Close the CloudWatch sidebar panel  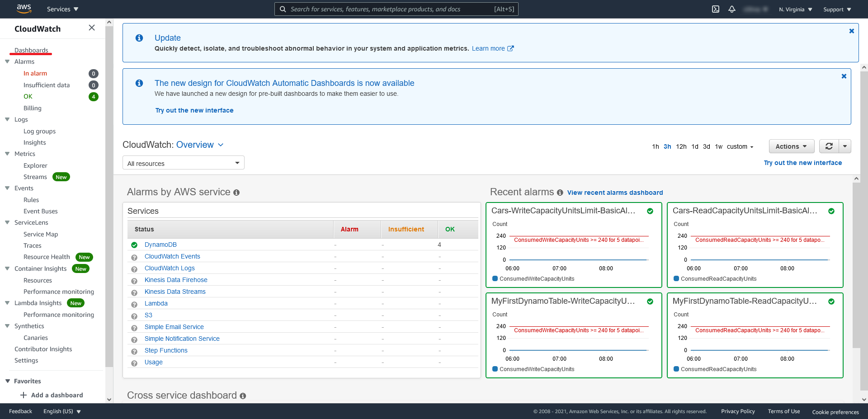(92, 28)
